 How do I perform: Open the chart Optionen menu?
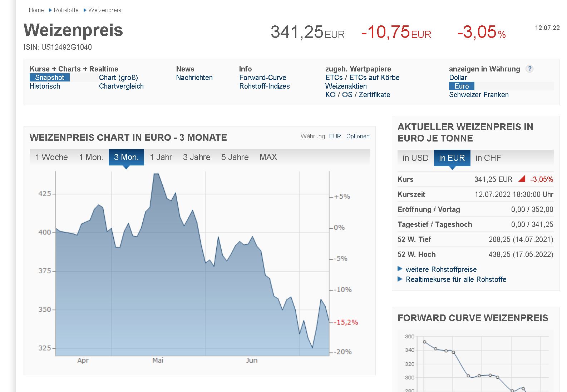point(358,136)
